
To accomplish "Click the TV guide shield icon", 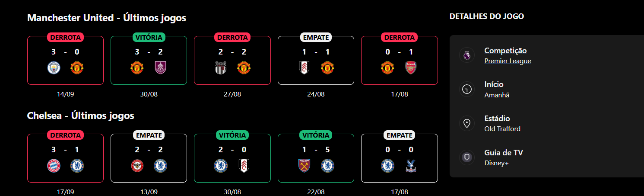I will (466, 157).
